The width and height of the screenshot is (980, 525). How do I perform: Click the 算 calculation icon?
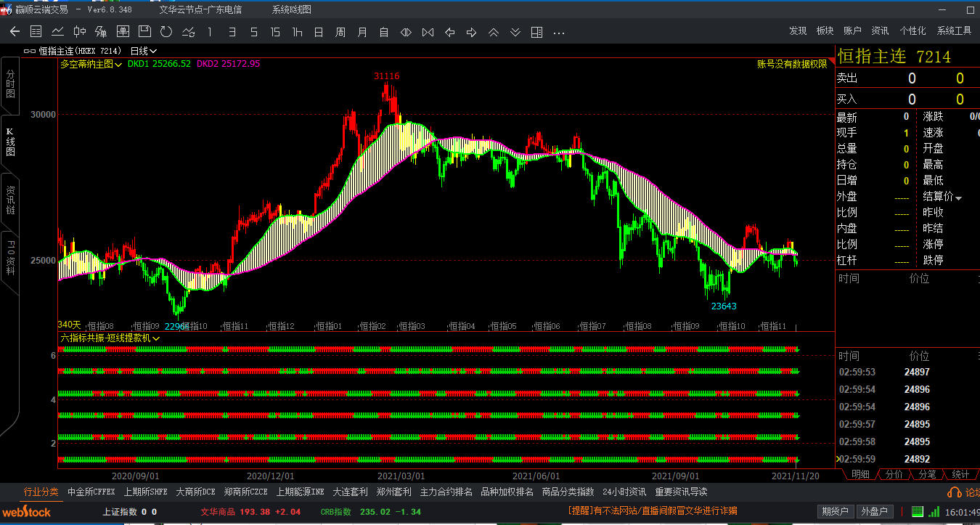coord(101,32)
